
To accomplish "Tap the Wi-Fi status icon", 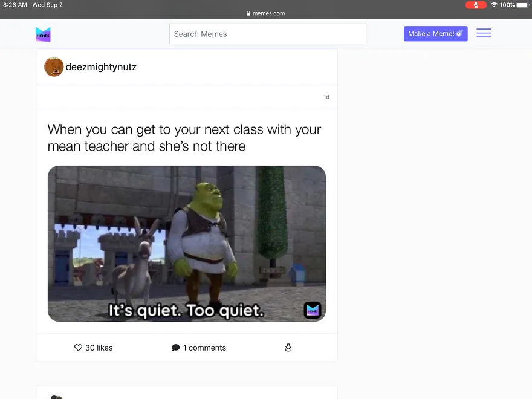I will [x=494, y=5].
